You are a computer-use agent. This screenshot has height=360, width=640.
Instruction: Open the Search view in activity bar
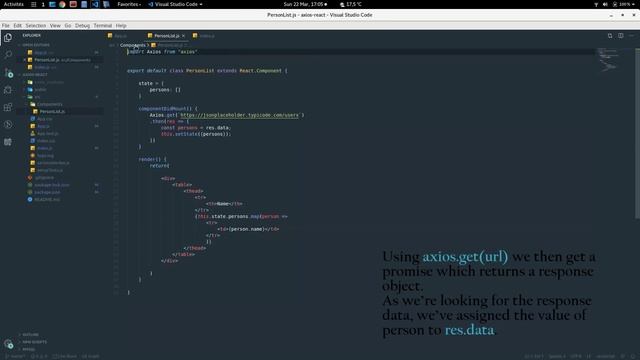coord(8,55)
